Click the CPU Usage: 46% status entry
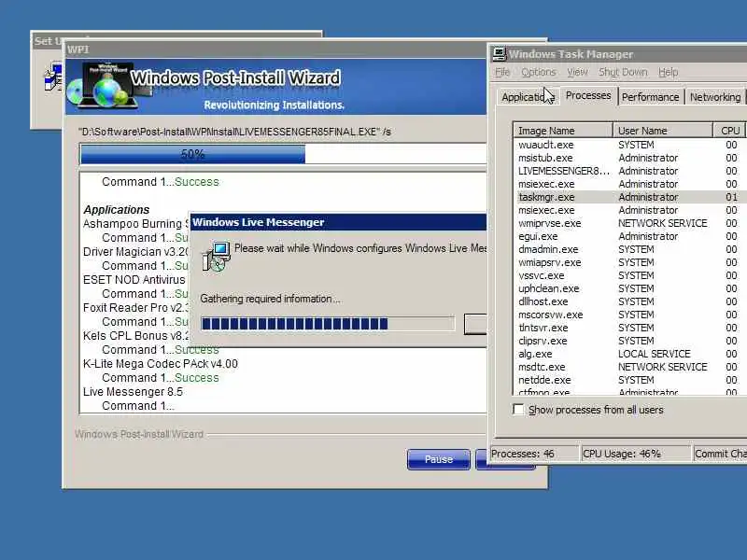The width and height of the screenshot is (747, 560). (x=636, y=454)
